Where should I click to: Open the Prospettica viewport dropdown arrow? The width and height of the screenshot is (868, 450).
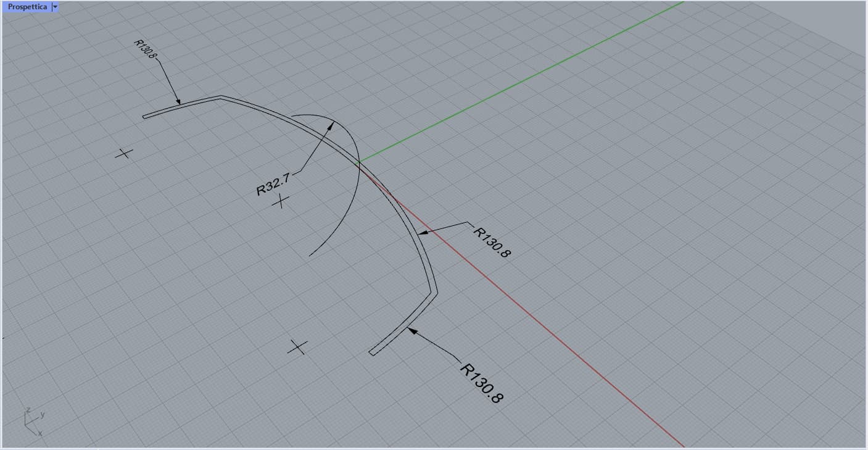[x=55, y=7]
